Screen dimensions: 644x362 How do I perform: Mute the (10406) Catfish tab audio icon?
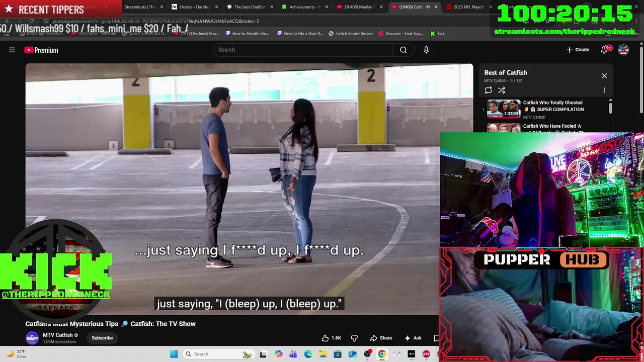428,7
